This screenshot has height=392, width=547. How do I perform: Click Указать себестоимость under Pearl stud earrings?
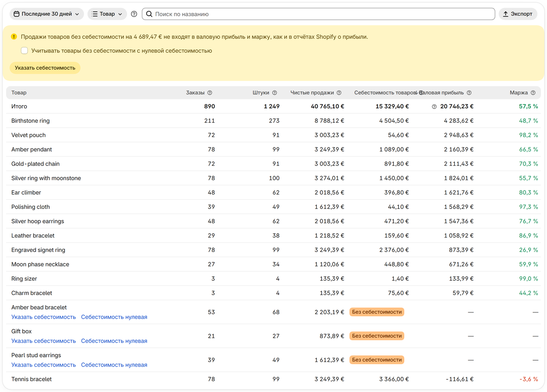(44, 365)
